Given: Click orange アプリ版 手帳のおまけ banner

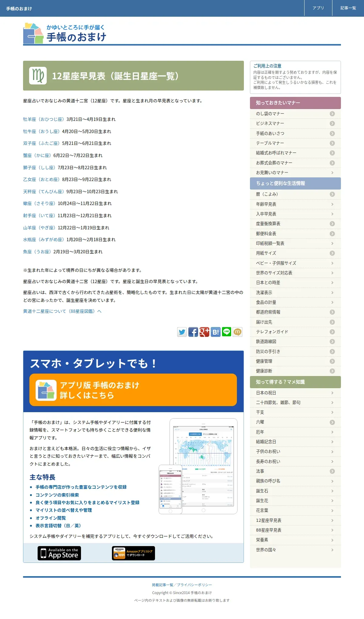Looking at the screenshot, I should point(133,390).
